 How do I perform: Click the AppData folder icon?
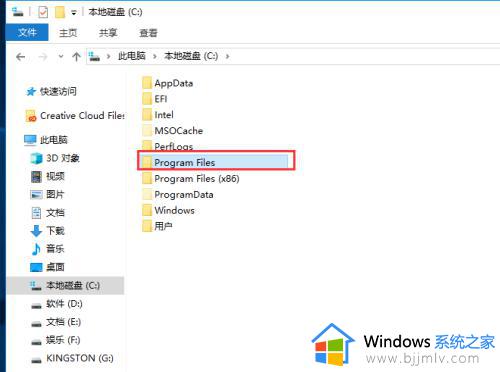tap(147, 83)
